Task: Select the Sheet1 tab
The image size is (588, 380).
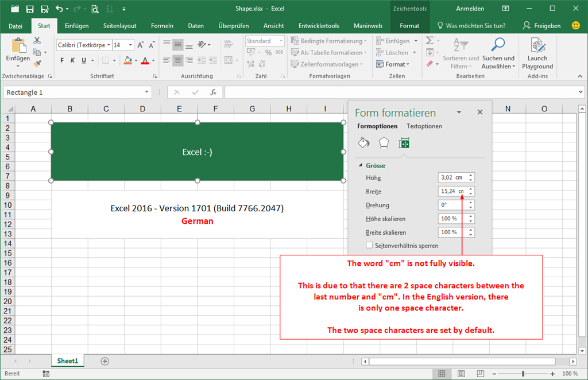Action: click(68, 361)
